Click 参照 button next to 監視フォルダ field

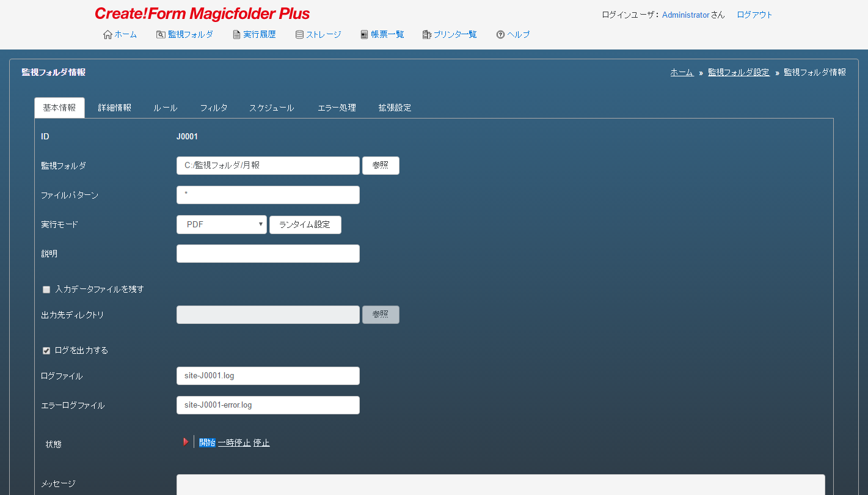tap(381, 166)
